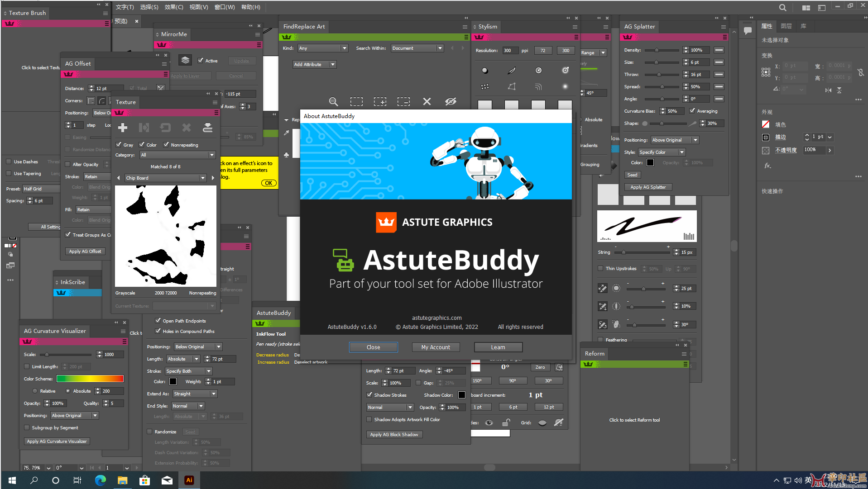868x489 pixels.
Task: Select the drop shadow sphere effect in Stylism
Action: pyautogui.click(x=485, y=71)
